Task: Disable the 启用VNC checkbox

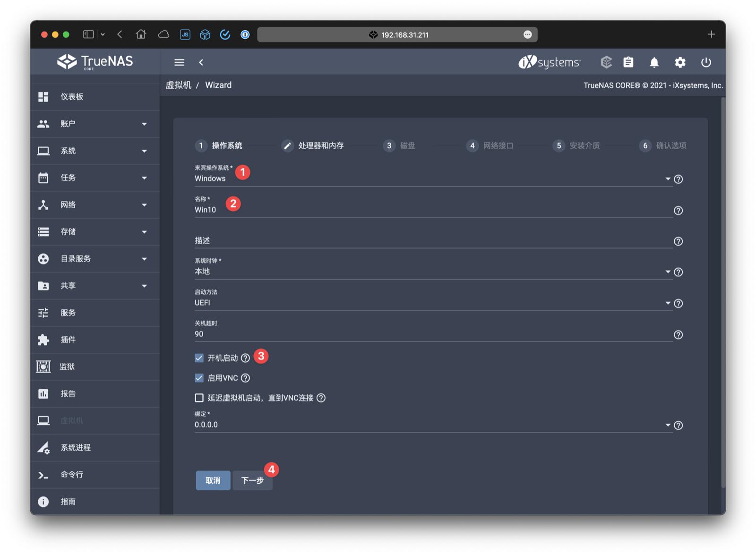Action: pos(199,378)
